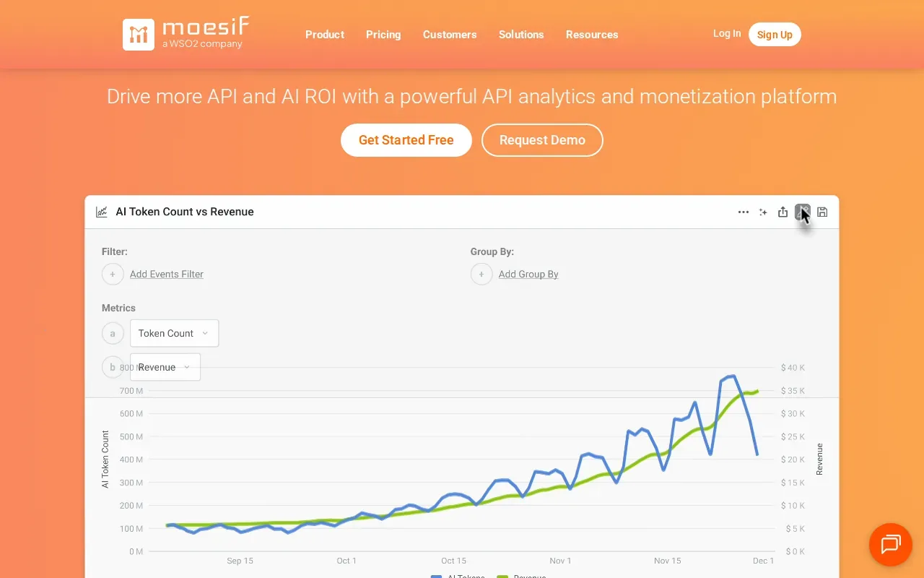
Task: Click Add Events Filter link
Action: [167, 274]
